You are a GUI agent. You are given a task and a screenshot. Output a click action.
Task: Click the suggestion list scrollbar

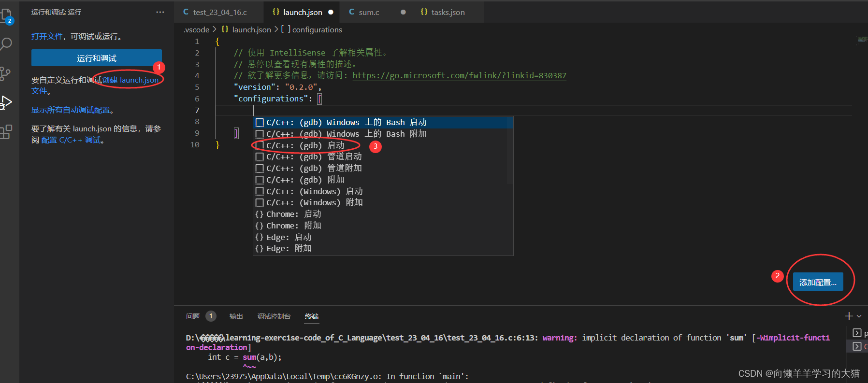click(510, 150)
